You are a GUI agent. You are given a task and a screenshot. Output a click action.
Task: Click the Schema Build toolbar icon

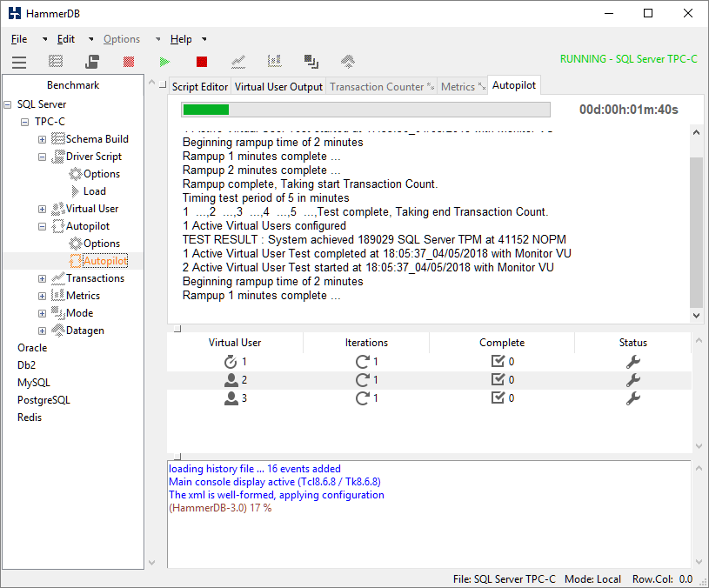tap(56, 61)
